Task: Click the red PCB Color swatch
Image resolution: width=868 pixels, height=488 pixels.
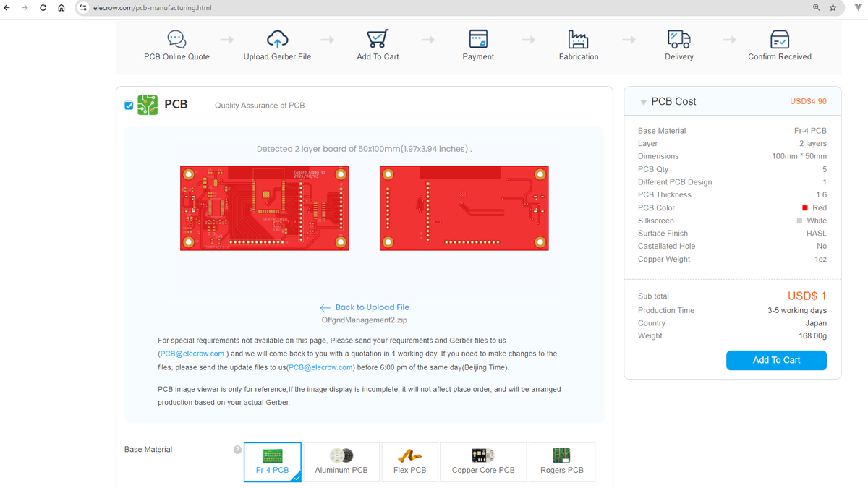Action: (805, 208)
